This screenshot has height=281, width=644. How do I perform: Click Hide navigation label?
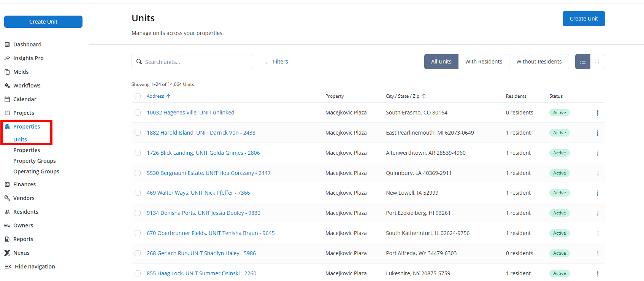35,267
